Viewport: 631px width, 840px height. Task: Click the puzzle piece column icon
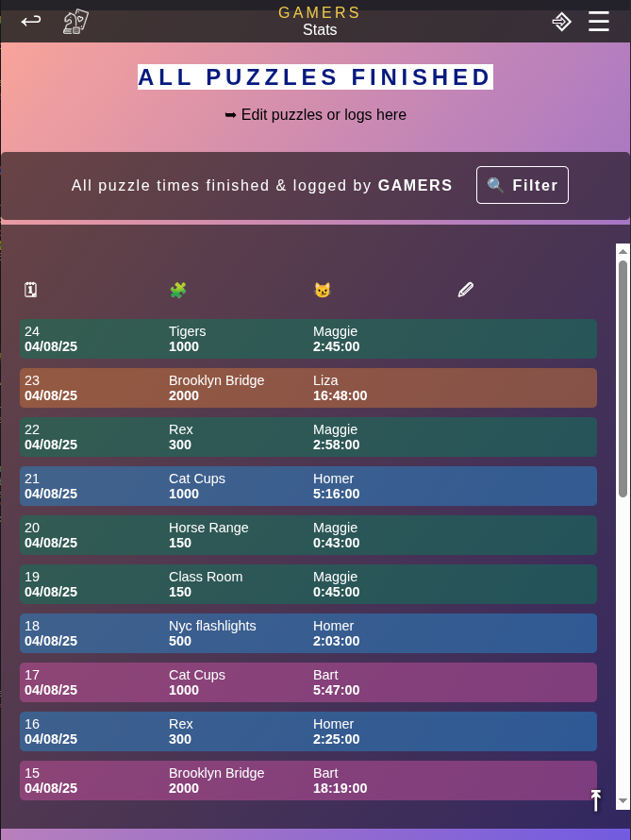tap(178, 290)
